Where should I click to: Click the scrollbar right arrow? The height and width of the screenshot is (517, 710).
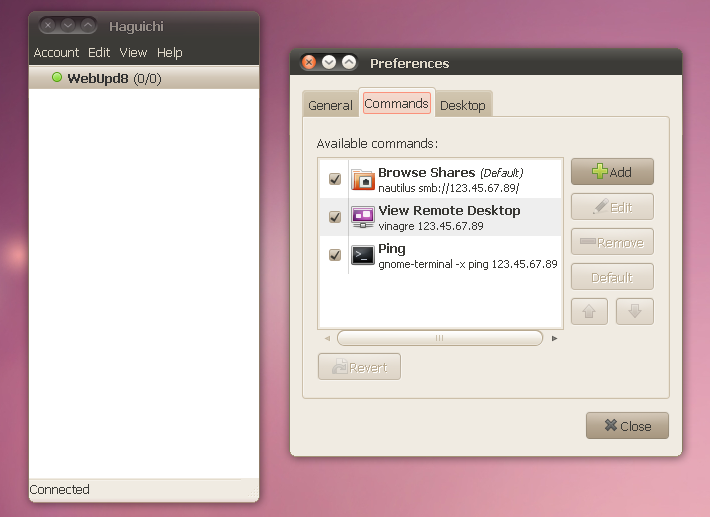coord(554,338)
